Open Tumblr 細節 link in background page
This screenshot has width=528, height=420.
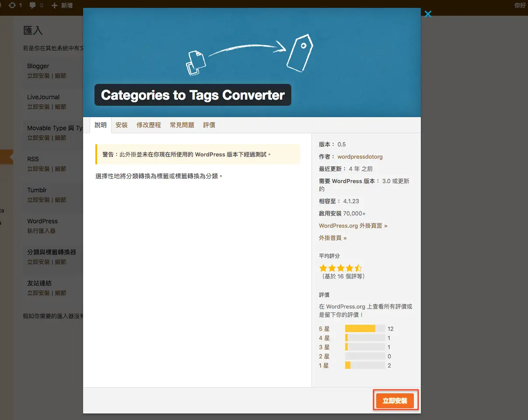[61, 200]
